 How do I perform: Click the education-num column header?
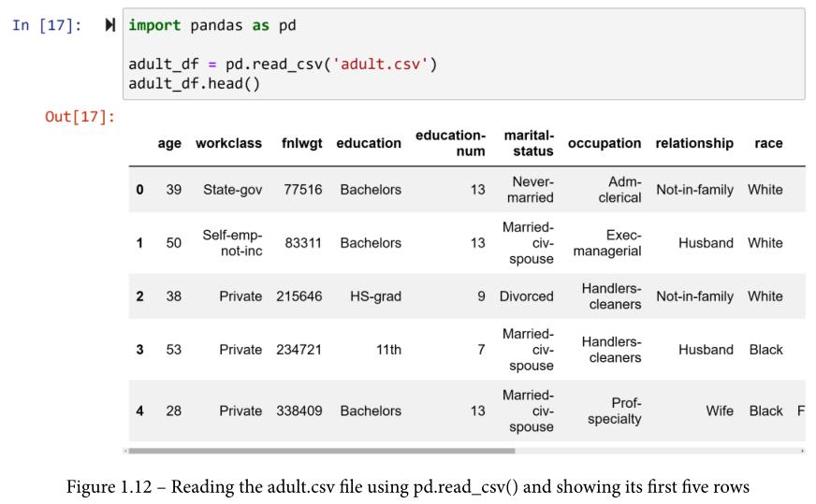click(451, 143)
